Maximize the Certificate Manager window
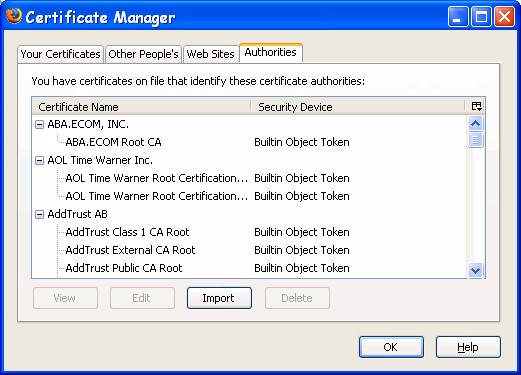Screen dimensions: 521x375 [x=481, y=17]
